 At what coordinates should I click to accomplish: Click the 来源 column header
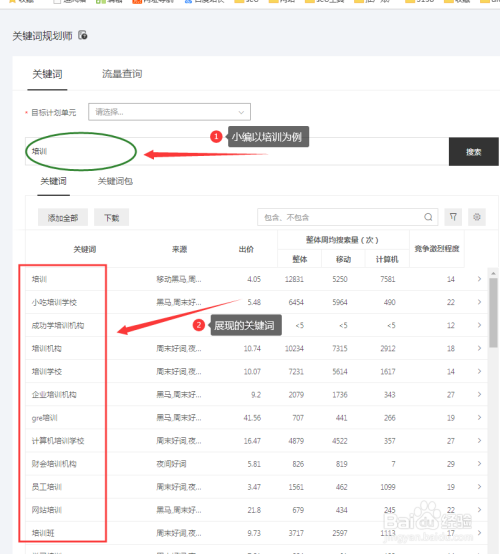coord(180,249)
